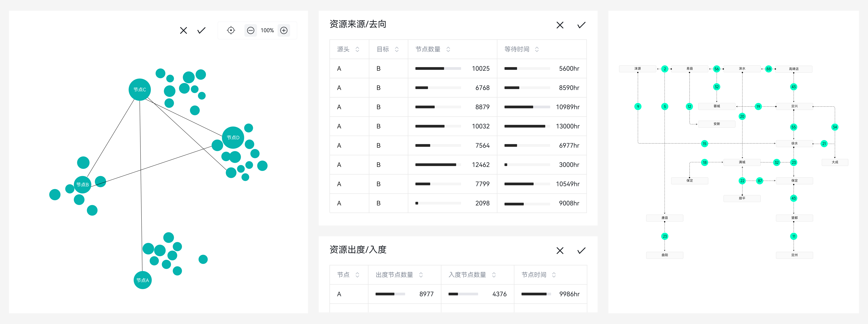
Task: Confirm 资源出度/入度 panel with checkmark
Action: click(x=581, y=251)
